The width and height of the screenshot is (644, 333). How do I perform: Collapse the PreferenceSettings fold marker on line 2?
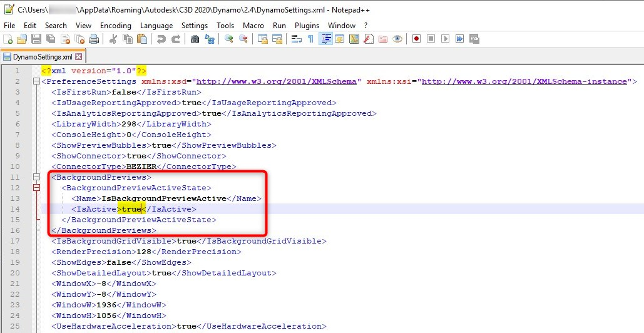tap(36, 81)
